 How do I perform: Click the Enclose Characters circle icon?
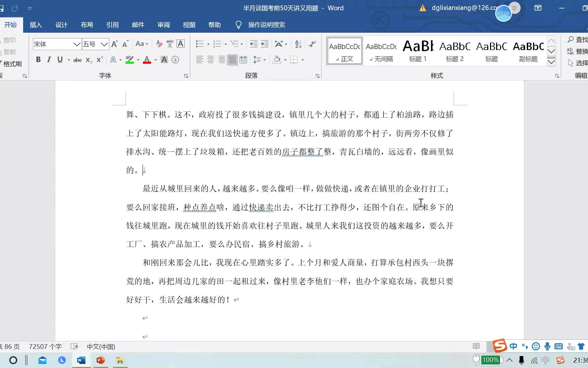click(175, 60)
